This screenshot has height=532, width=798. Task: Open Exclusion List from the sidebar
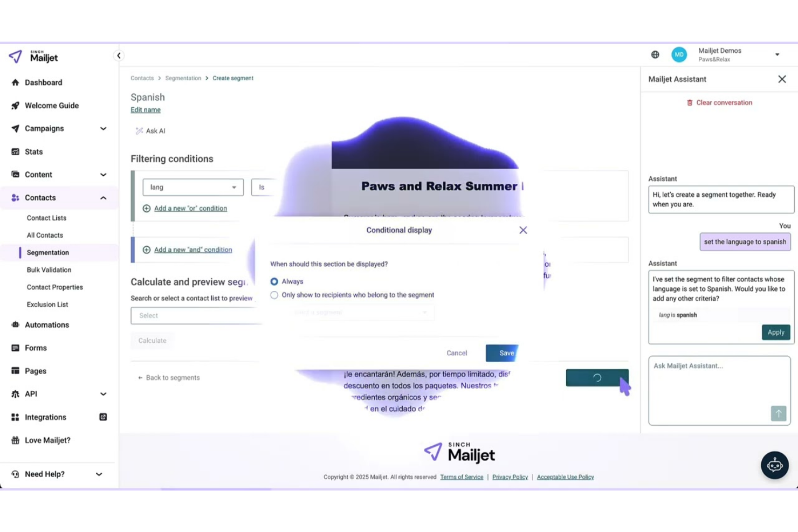point(47,304)
